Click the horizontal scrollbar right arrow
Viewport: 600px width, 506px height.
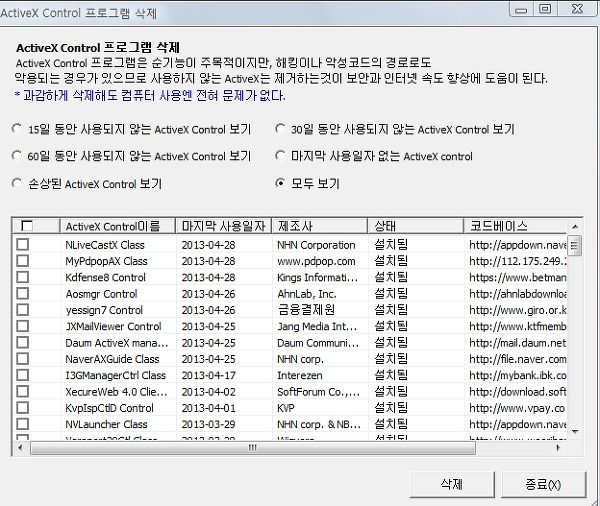tap(558, 447)
